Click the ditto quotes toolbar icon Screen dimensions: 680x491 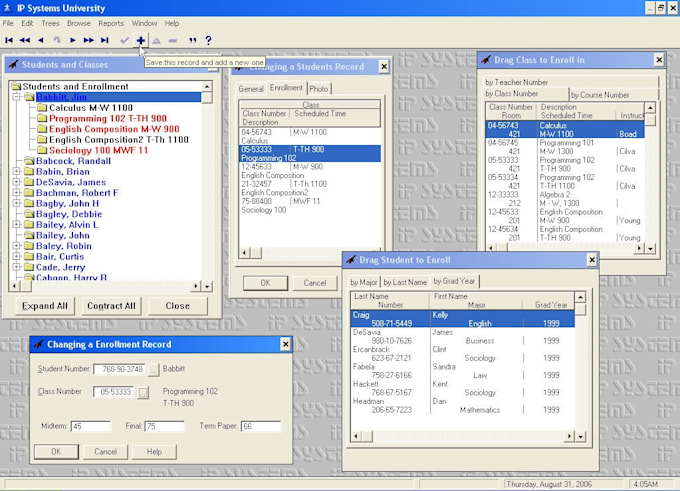pyautogui.click(x=193, y=41)
